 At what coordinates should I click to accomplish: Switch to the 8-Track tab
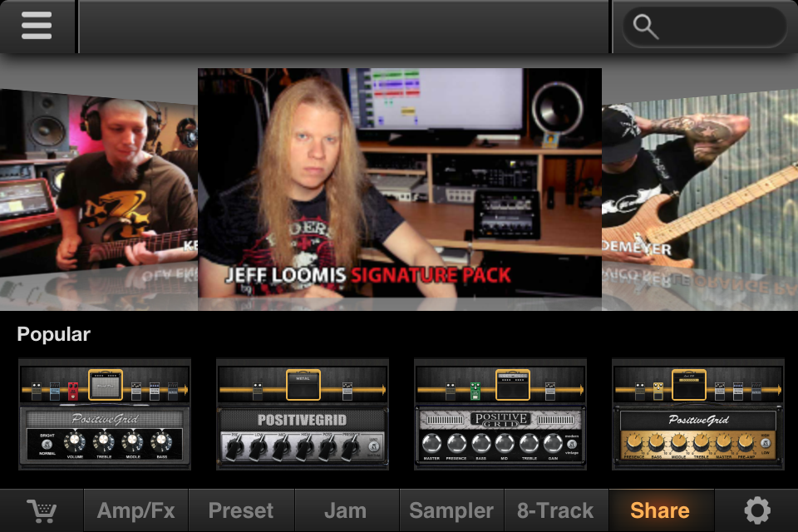coord(556,510)
